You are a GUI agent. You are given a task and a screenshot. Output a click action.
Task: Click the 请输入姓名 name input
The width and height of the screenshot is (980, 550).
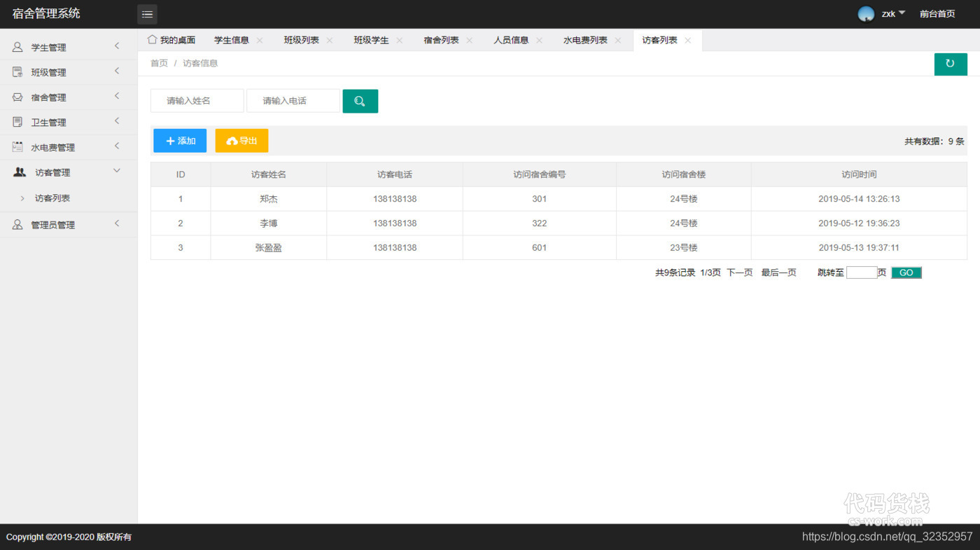point(197,101)
